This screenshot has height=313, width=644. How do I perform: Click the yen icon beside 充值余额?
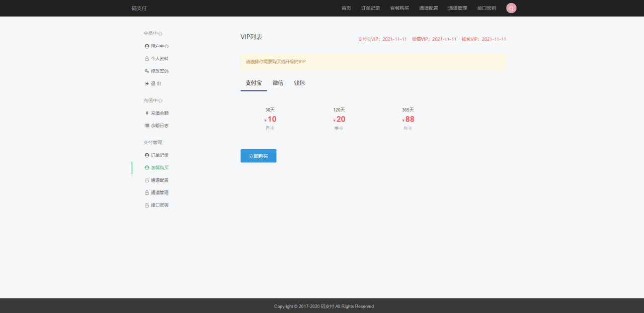pyautogui.click(x=147, y=113)
